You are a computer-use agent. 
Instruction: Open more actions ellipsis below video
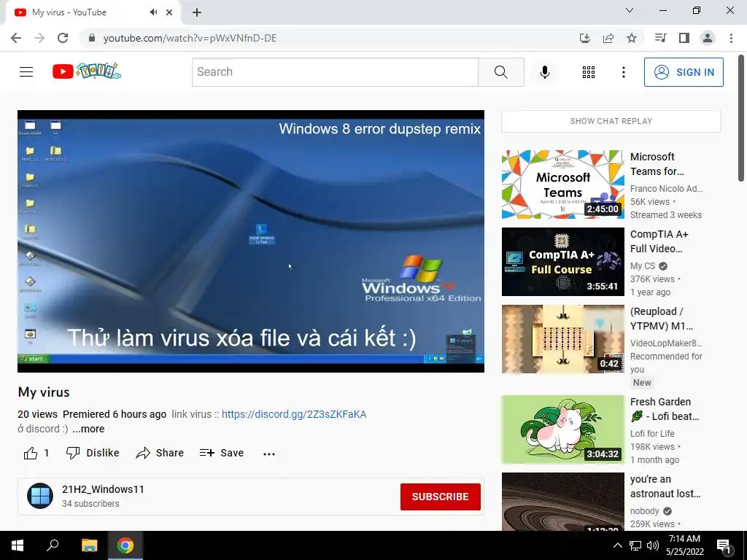(269, 454)
